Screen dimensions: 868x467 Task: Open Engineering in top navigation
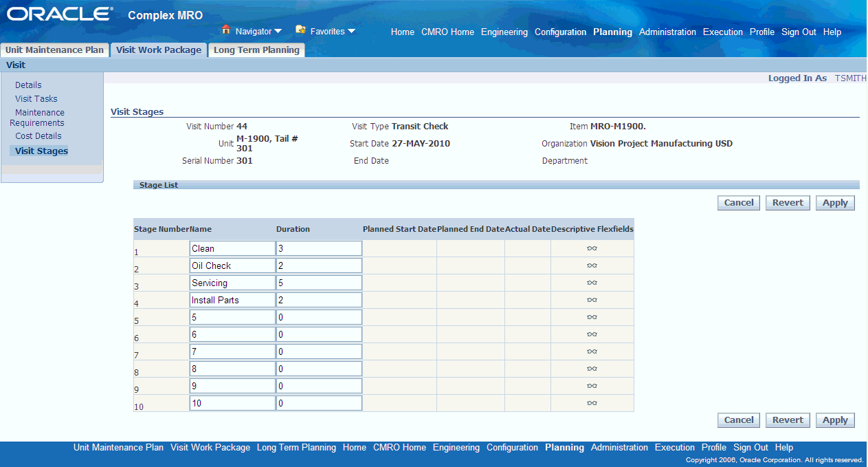pyautogui.click(x=504, y=32)
